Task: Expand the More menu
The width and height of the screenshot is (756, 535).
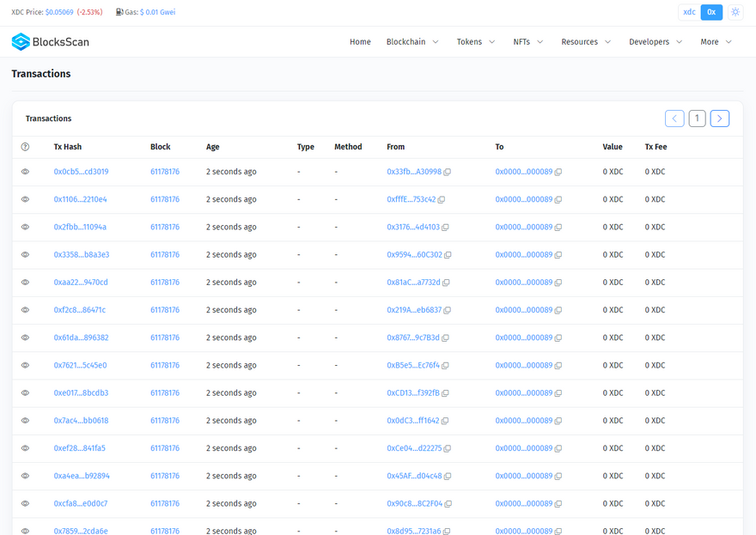Action: (716, 42)
